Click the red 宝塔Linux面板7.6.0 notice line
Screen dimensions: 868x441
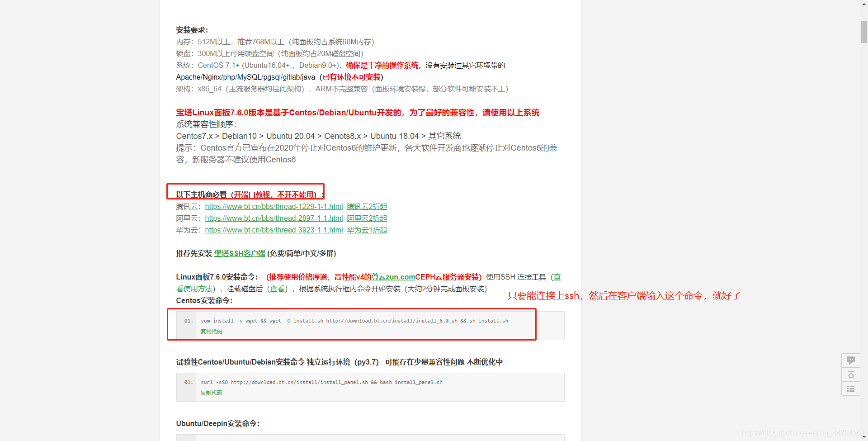[358, 113]
